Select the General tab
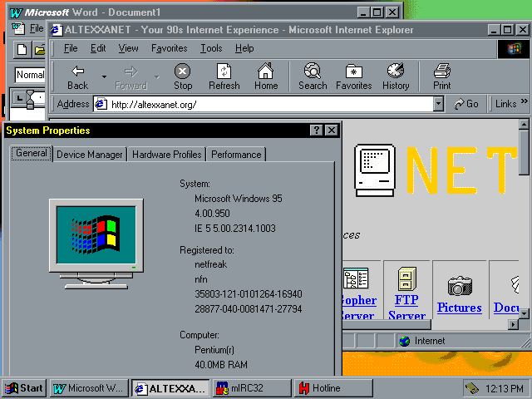The width and height of the screenshot is (532, 399). coord(32,153)
